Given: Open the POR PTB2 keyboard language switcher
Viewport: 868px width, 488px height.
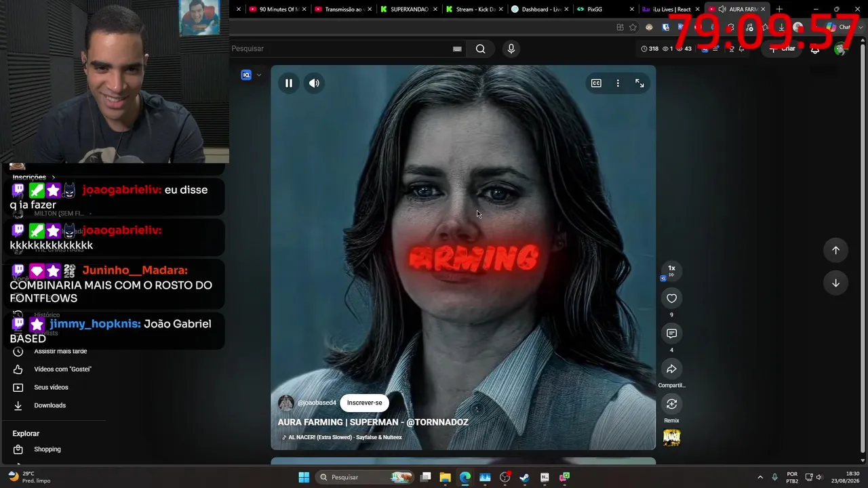Looking at the screenshot, I should (x=792, y=477).
